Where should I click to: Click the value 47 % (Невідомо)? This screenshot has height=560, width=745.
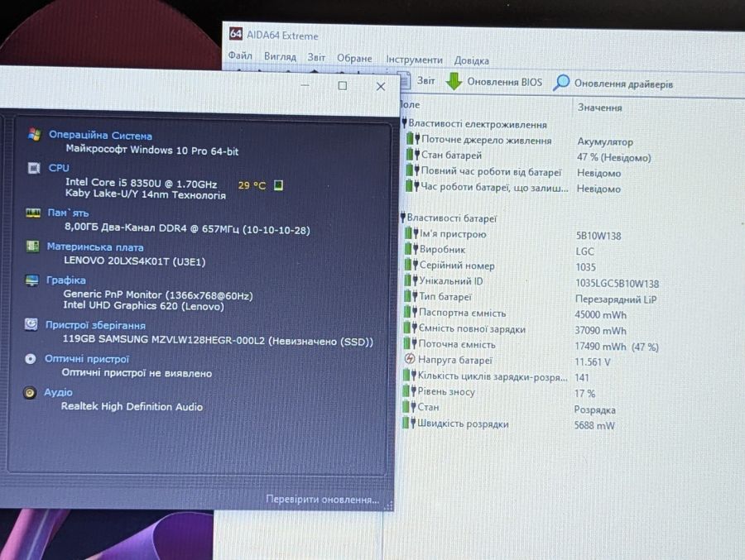click(614, 157)
